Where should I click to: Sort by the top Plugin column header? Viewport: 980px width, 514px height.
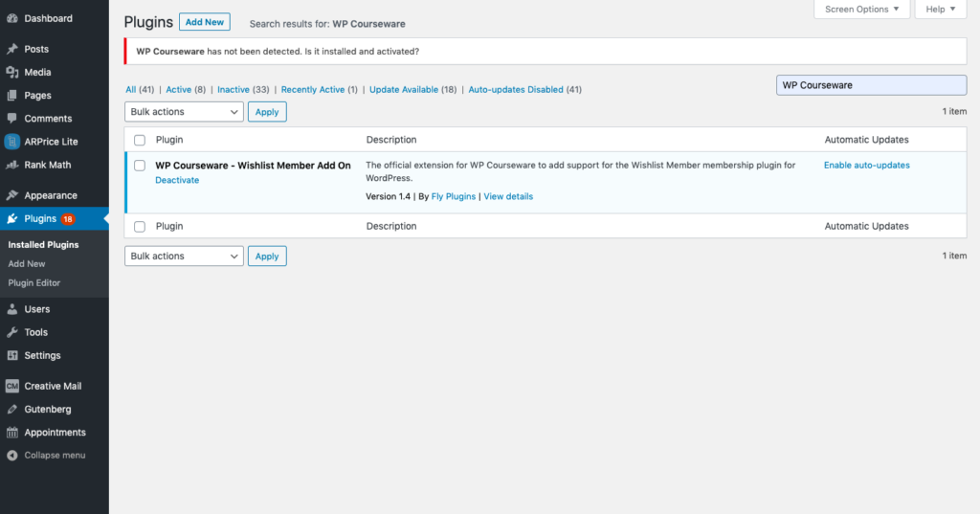(169, 140)
